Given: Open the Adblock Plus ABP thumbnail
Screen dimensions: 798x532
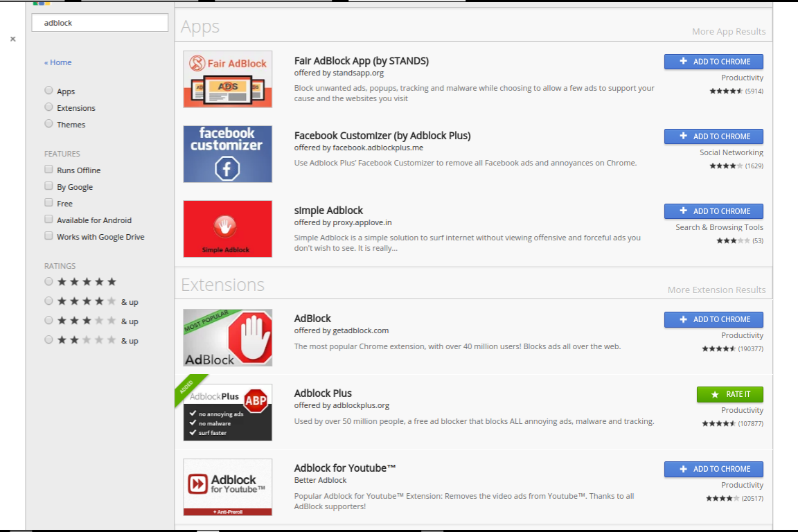Looking at the screenshot, I should click(227, 412).
